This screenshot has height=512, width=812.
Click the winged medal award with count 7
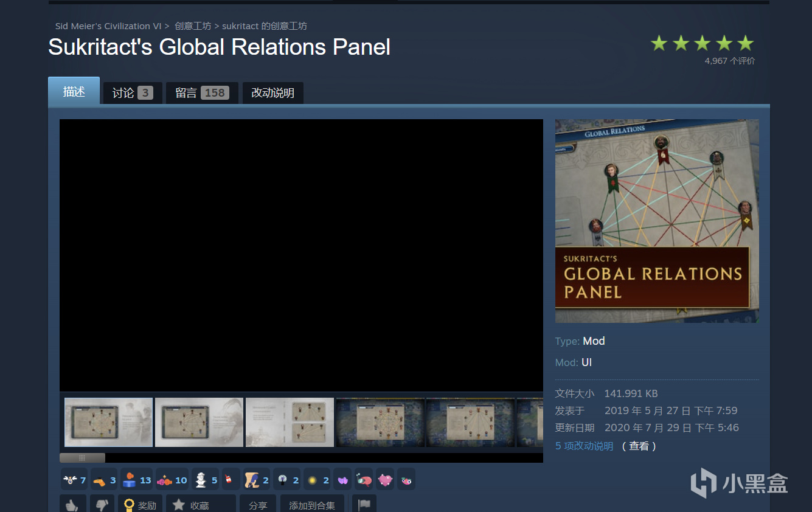click(75, 480)
